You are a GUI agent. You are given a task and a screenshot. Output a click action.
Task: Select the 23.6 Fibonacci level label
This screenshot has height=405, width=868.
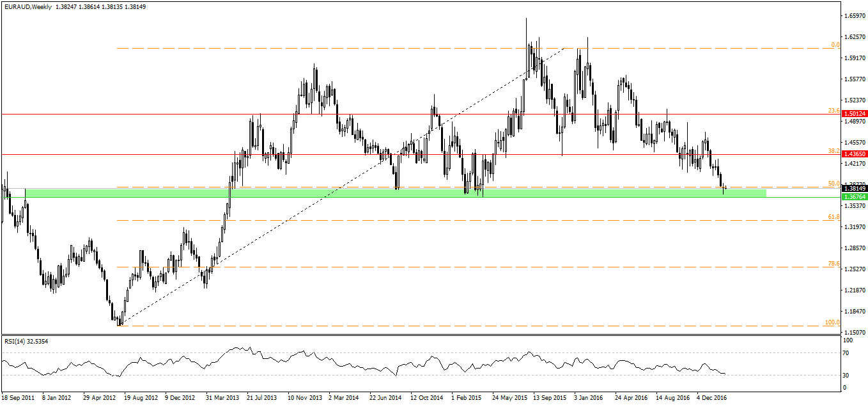[x=833, y=111]
